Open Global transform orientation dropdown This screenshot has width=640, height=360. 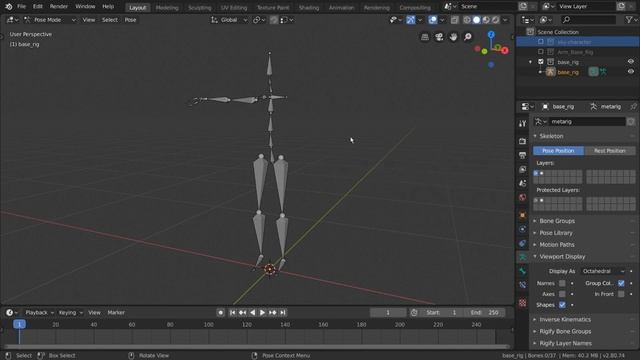(229, 20)
